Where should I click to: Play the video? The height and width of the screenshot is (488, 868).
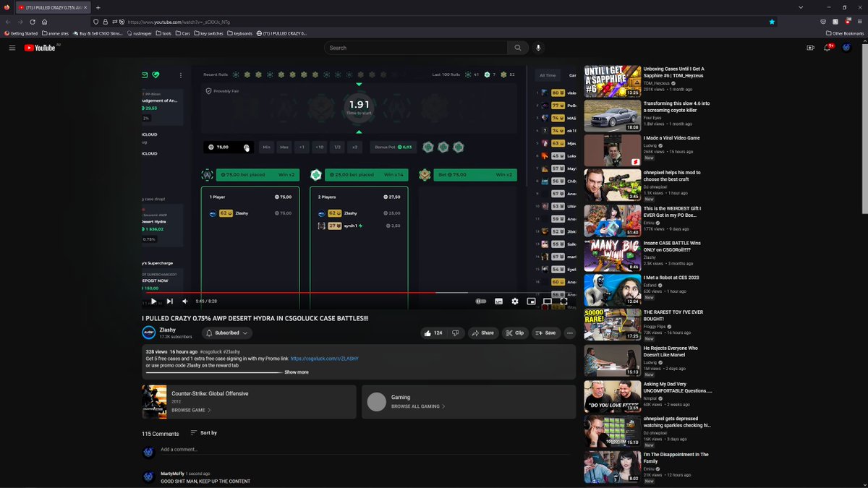(153, 301)
